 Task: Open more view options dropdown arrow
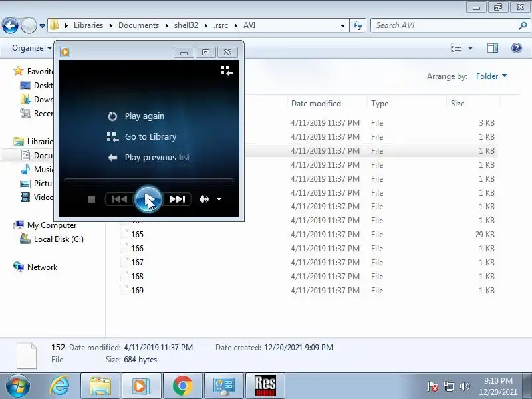[470, 48]
